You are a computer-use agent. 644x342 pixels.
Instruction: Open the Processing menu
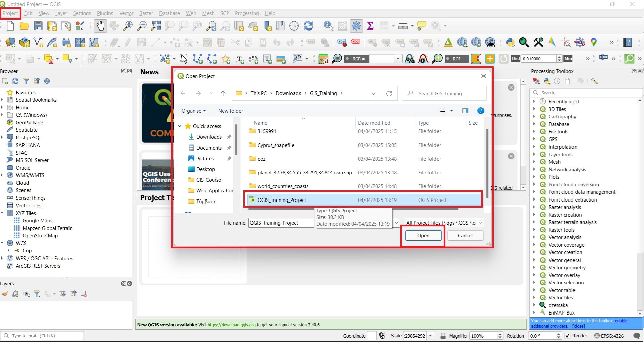click(247, 13)
